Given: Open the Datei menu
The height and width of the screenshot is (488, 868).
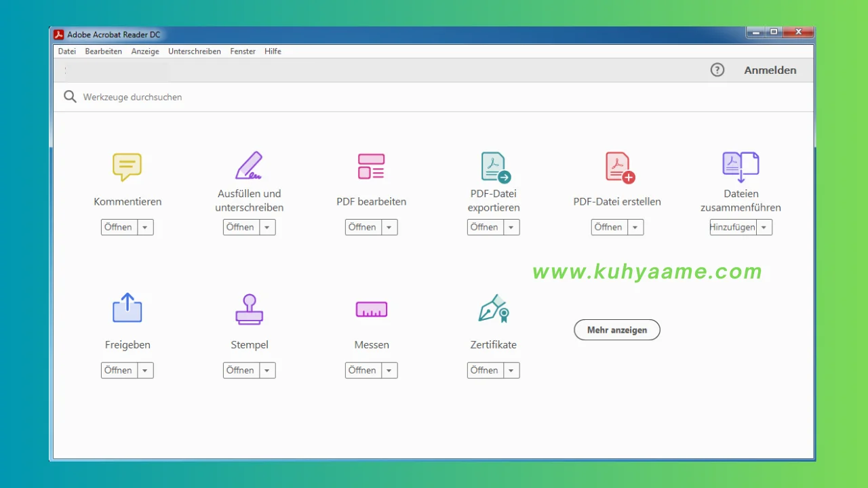Looking at the screenshot, I should coord(67,52).
